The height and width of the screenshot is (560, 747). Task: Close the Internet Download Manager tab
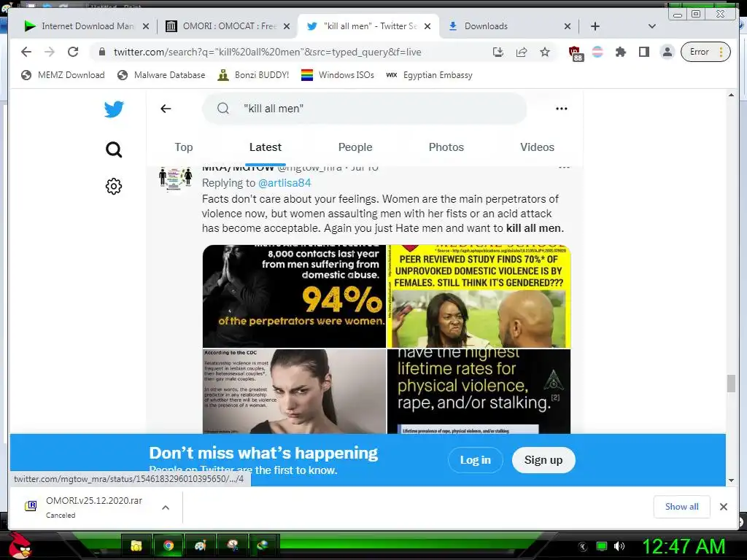(x=146, y=26)
